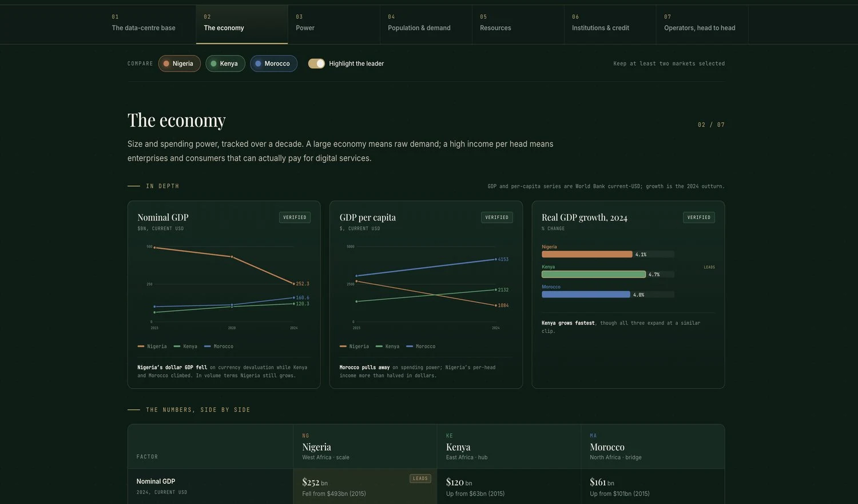
Task: Click Kenya's 4.7% growth bar
Action: (594, 275)
